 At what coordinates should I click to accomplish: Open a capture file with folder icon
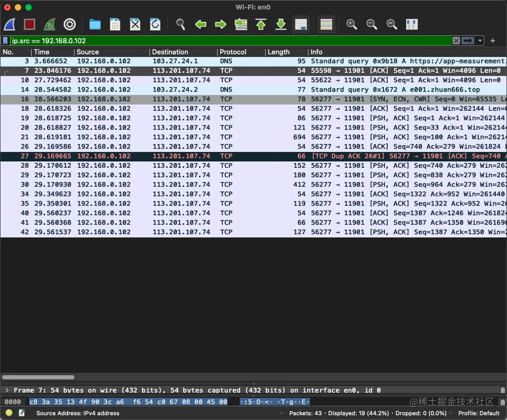[95, 25]
